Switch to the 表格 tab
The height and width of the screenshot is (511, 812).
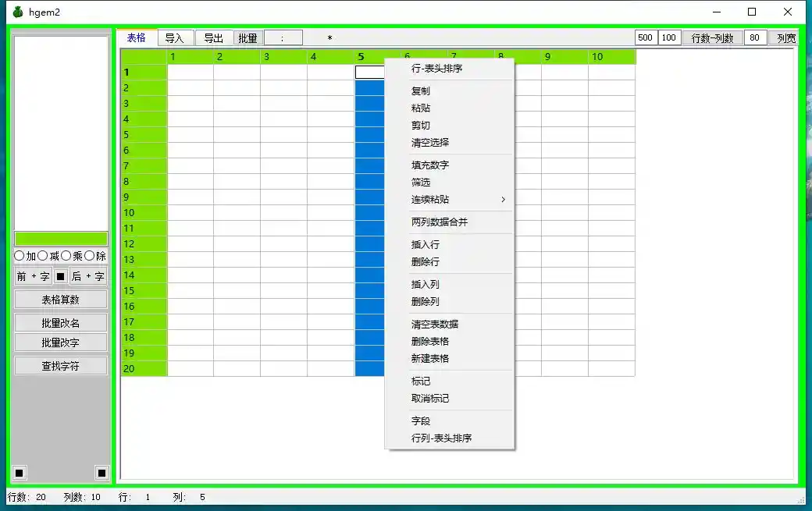(x=137, y=37)
